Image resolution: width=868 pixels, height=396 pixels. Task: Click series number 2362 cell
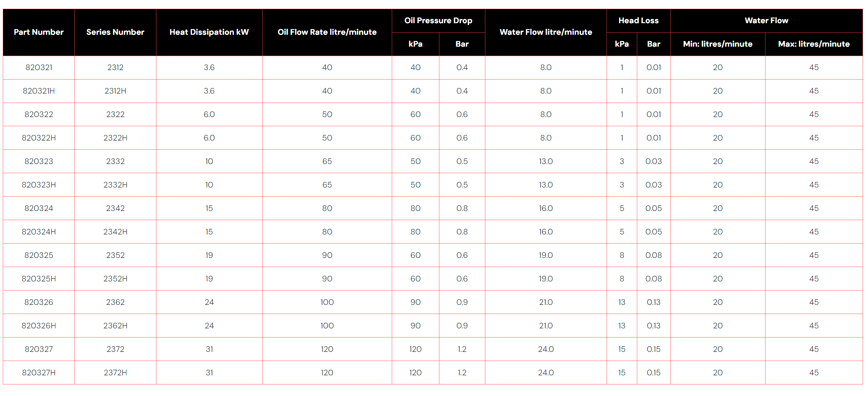115,302
